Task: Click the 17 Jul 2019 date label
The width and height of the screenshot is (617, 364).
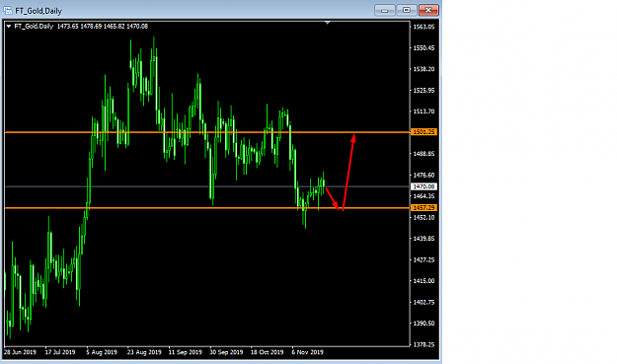Action: tap(60, 352)
